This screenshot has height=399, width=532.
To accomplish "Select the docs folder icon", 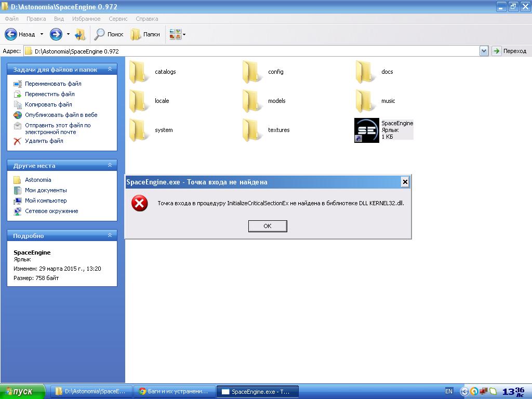I will click(365, 72).
